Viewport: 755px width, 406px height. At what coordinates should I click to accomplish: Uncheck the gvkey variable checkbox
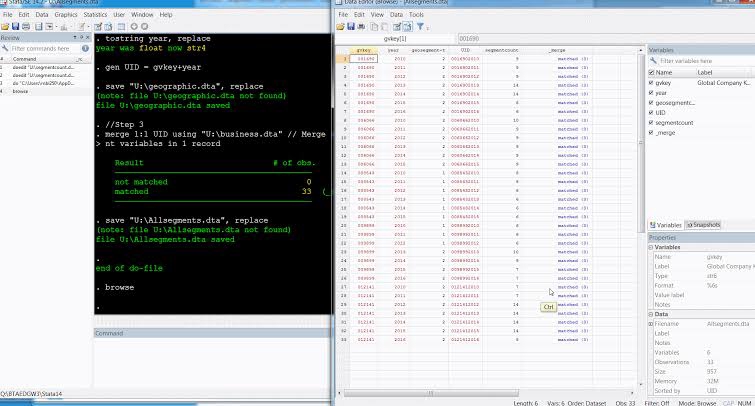[x=651, y=83]
